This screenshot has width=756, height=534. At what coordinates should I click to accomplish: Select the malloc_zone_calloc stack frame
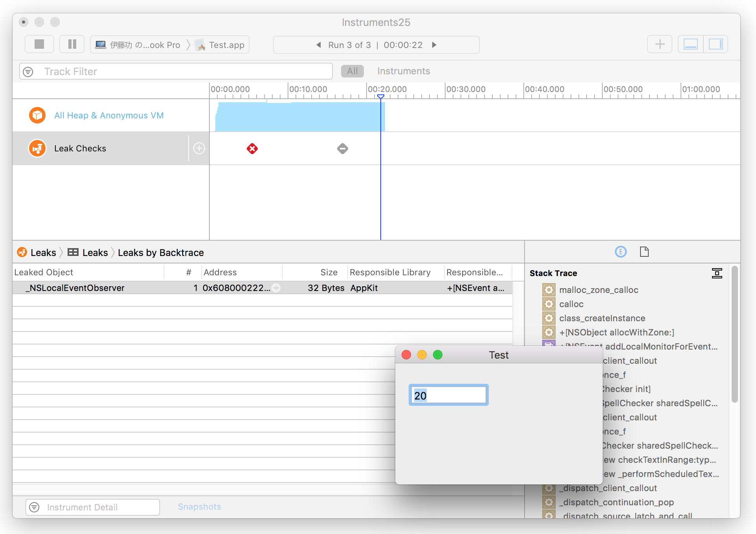[x=598, y=290]
